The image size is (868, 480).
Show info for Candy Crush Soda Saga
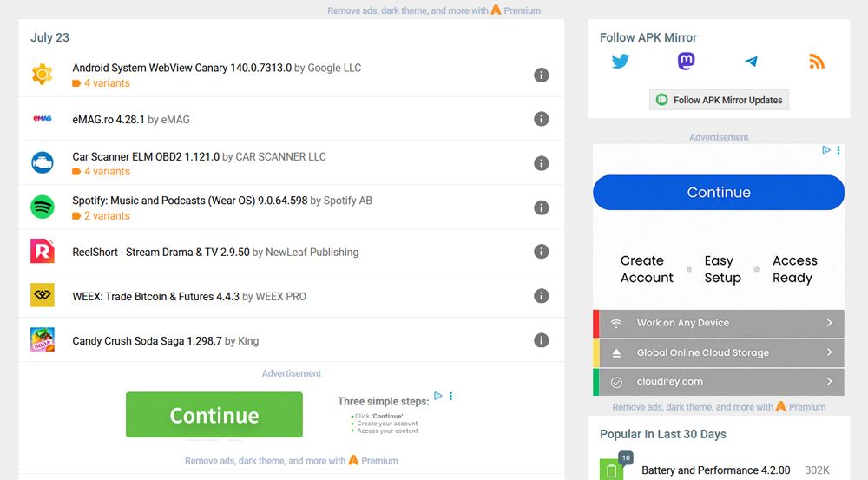[541, 340]
